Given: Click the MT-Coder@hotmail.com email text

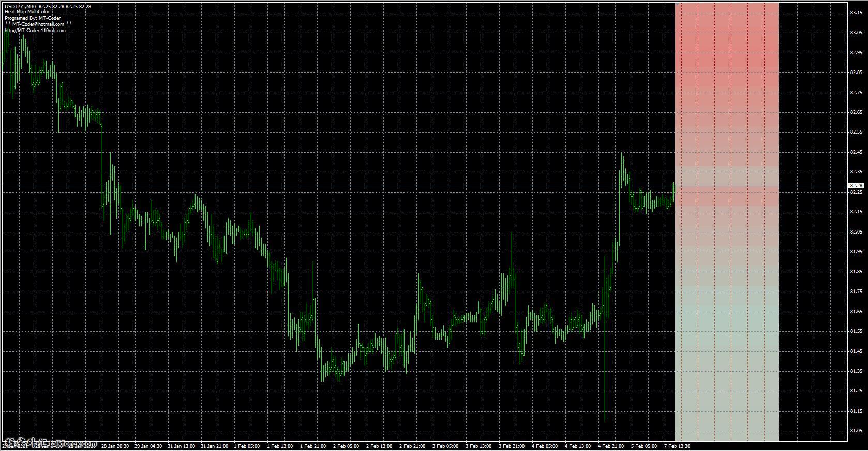Looking at the screenshot, I should coord(38,24).
